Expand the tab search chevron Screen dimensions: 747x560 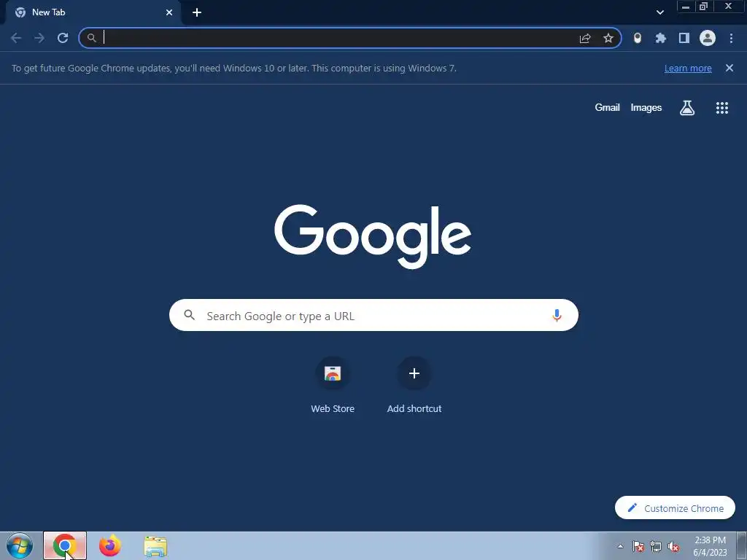click(659, 12)
